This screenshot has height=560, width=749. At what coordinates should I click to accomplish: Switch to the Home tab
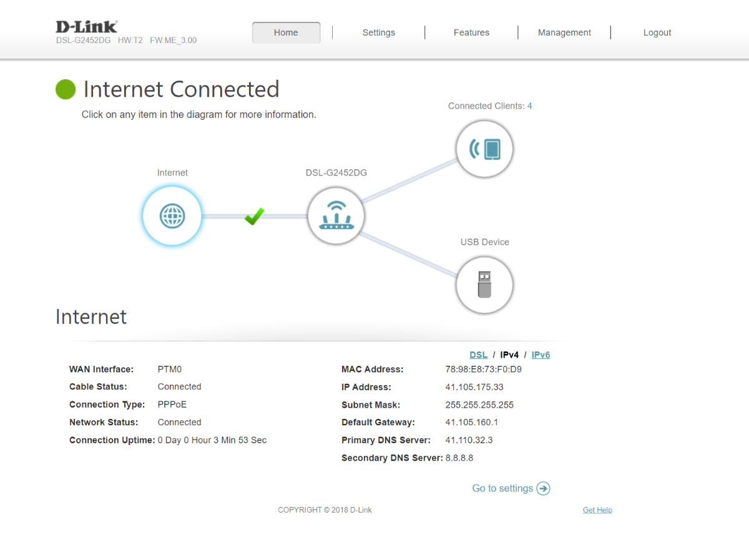click(286, 32)
